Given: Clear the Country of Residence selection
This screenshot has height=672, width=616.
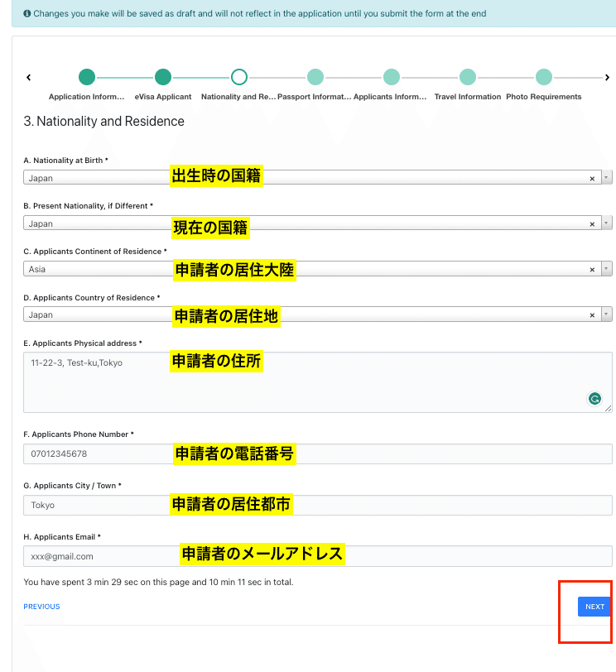Looking at the screenshot, I should 592,315.
